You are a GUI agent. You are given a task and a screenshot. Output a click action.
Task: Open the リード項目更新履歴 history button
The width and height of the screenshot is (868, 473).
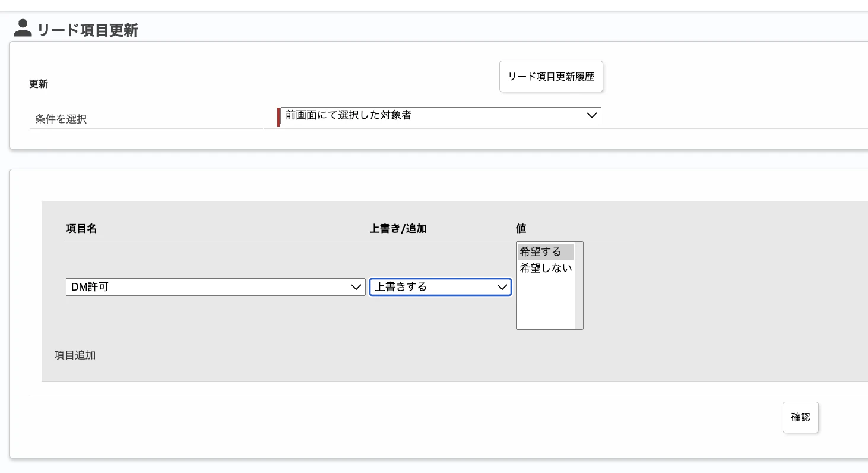coord(551,77)
